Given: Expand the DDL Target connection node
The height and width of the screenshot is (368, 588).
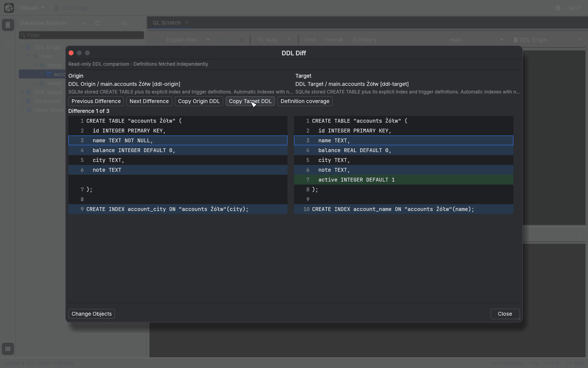Looking at the screenshot, I should [23, 92].
